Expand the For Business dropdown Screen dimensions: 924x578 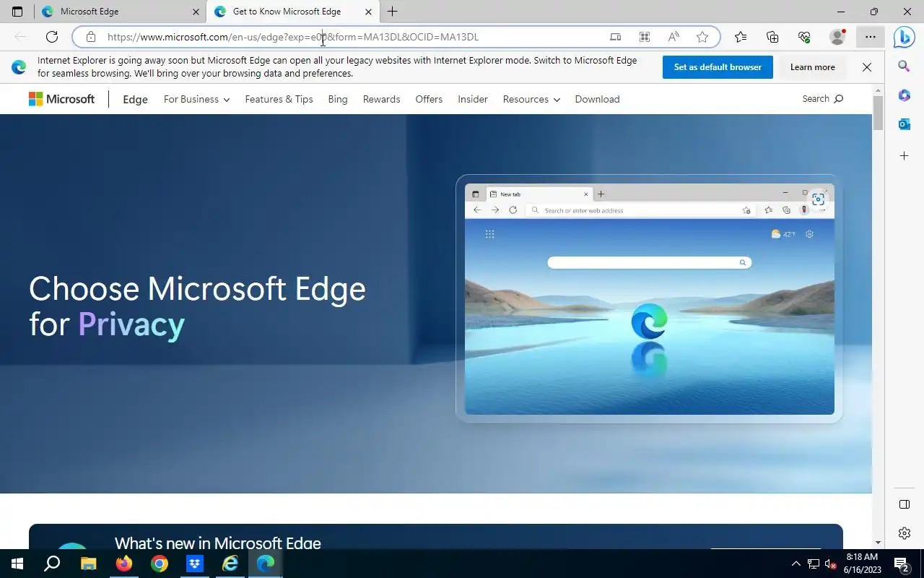pos(196,99)
